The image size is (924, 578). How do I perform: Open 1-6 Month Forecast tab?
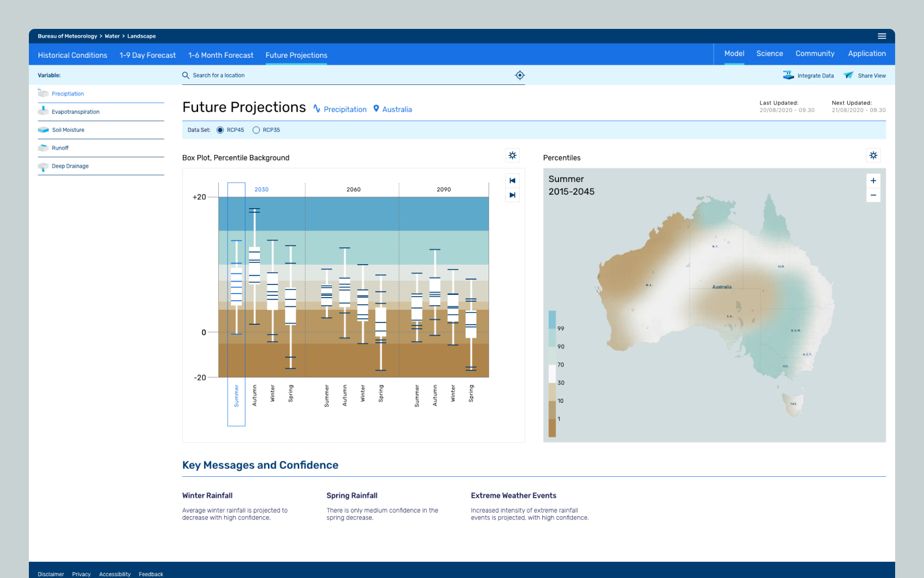tap(221, 55)
